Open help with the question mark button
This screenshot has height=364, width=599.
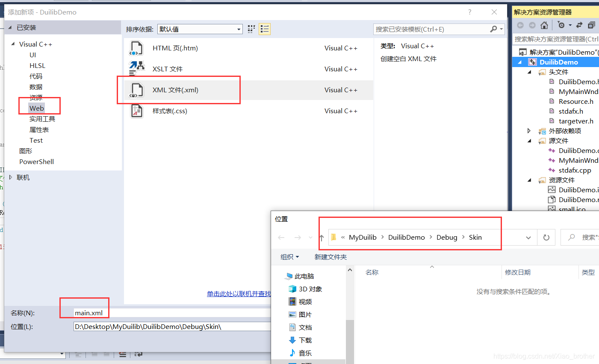[x=469, y=12]
